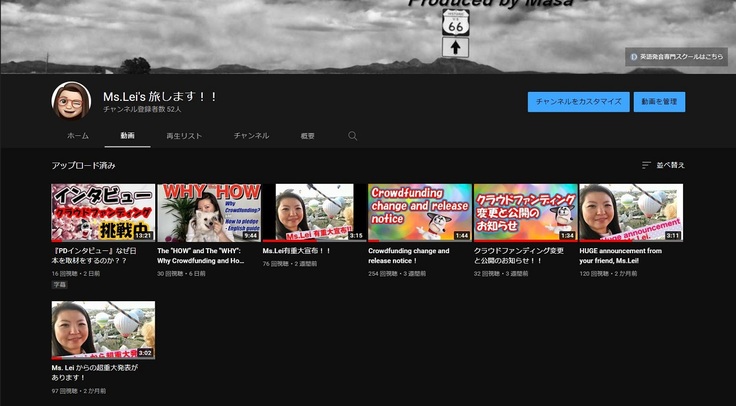The image size is (736, 406).
Task: Click the search icon in channel tabs
Action: tap(352, 136)
